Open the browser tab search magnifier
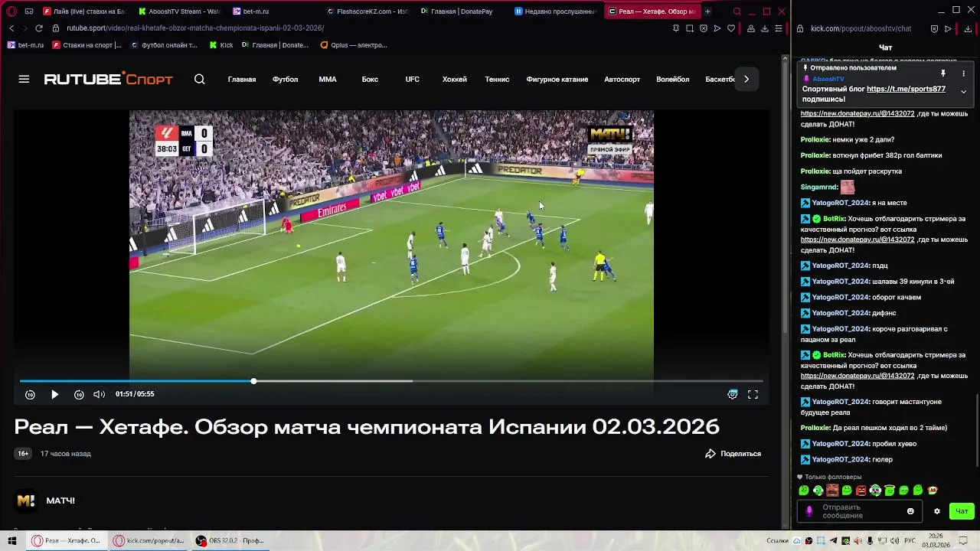Screen dimensions: 980x551 (x=737, y=11)
